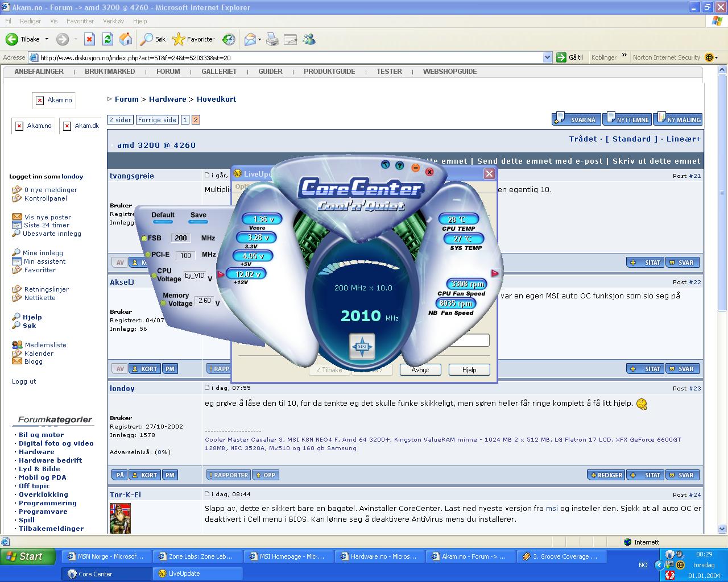
Task: Toggle the FSB indicator light
Action: (144, 239)
